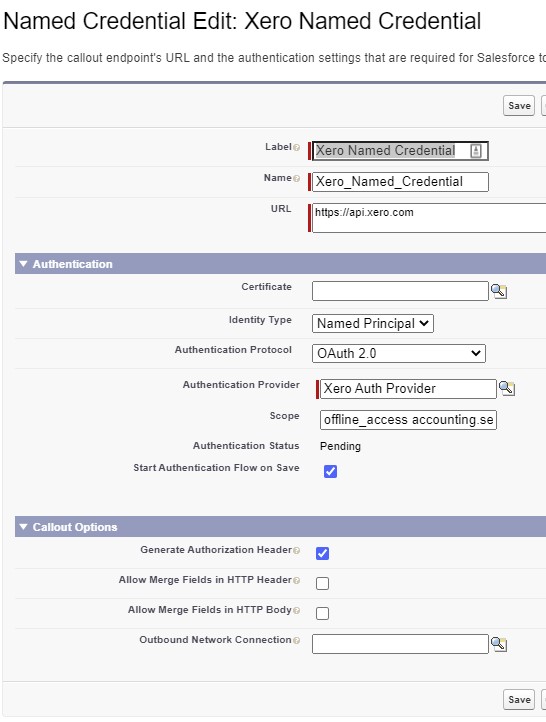Open the Outbound Network Connection lookup icon
This screenshot has width=546, height=722.
(499, 644)
